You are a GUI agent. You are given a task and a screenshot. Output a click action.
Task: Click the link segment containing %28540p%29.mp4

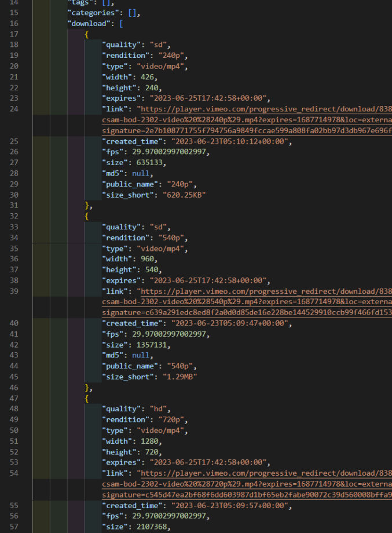click(247, 302)
